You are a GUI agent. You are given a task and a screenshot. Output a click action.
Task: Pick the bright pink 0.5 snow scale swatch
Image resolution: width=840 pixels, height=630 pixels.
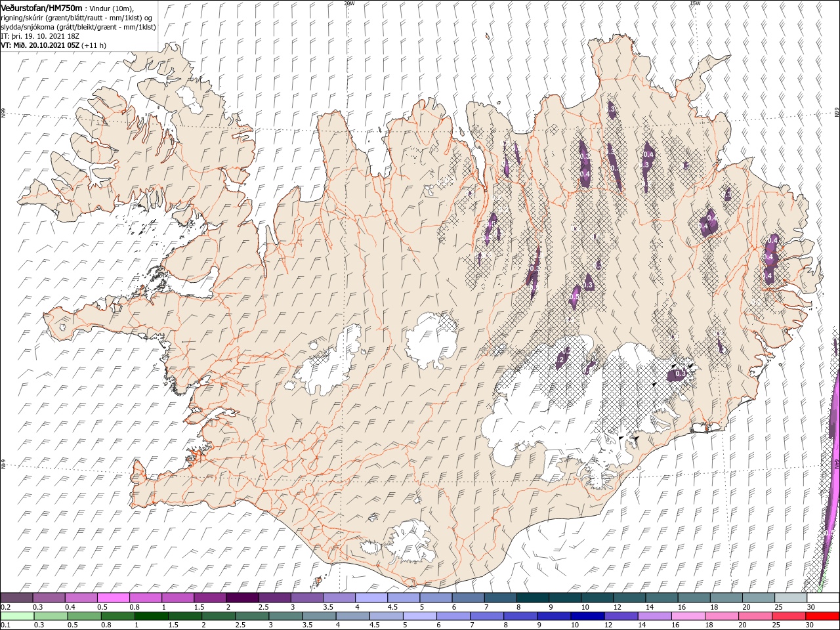point(113,598)
